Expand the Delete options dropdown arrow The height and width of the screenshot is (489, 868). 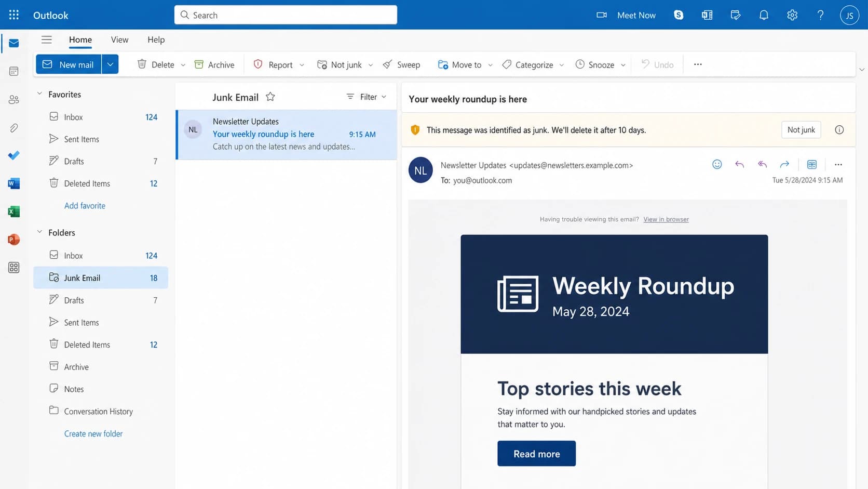(x=183, y=65)
